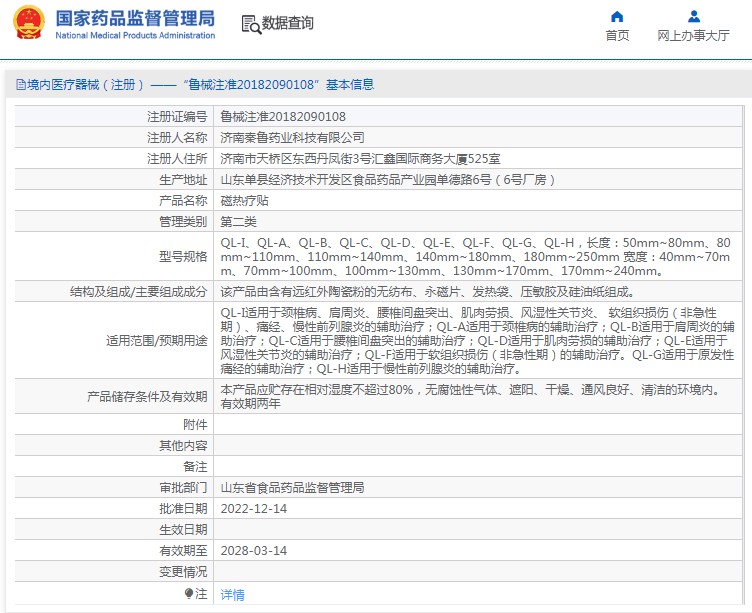Click the lightbulb icon beside 注
The width and height of the screenshot is (752, 613).
(188, 594)
